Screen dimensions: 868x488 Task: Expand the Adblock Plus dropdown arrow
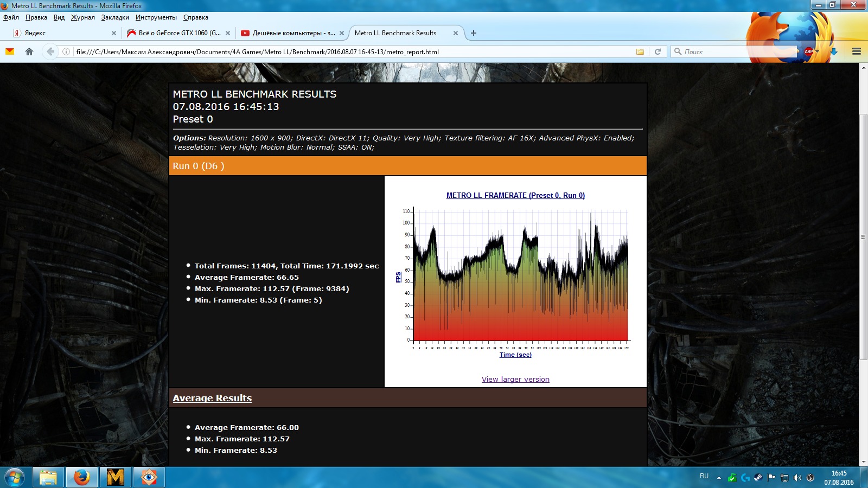[x=817, y=52]
